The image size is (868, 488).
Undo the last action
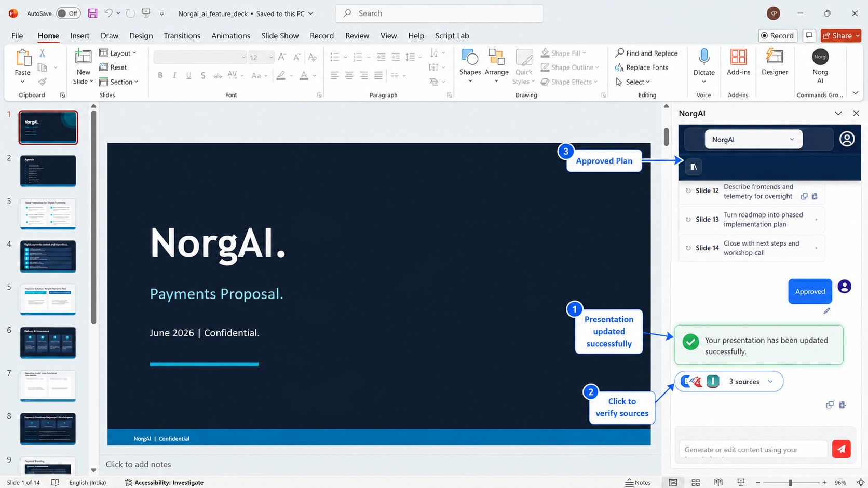coord(108,13)
